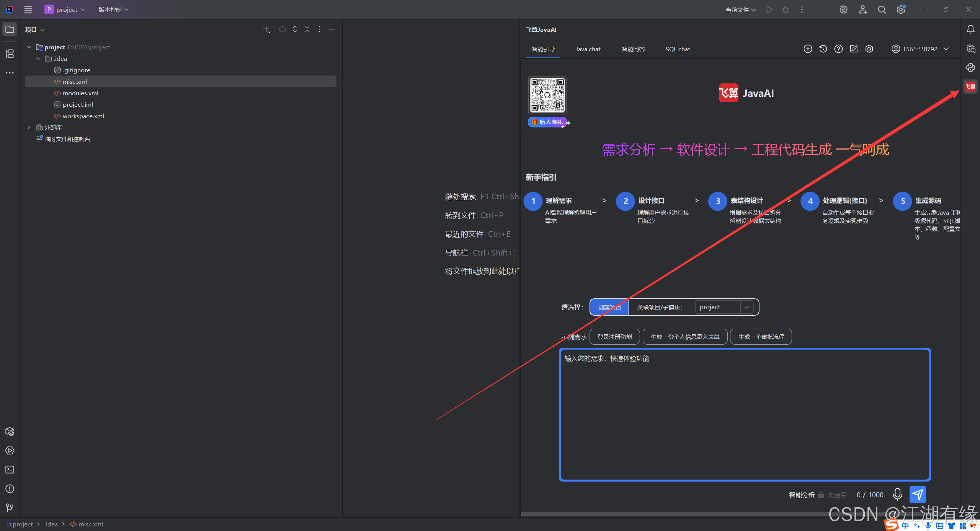Toggle the 创建项目 option

point(609,307)
